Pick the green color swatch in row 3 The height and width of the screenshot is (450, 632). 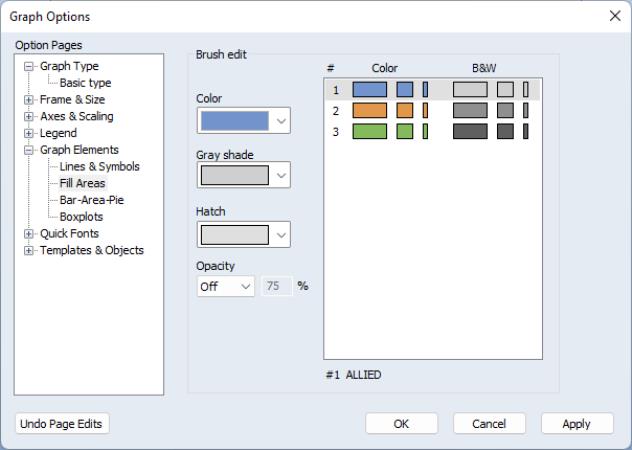click(370, 131)
